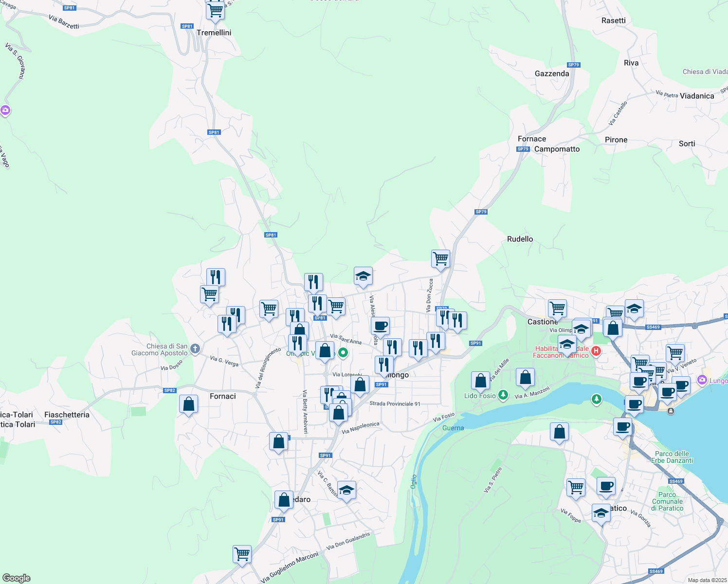Open the graduation cap icon near Cedaro

[346, 490]
